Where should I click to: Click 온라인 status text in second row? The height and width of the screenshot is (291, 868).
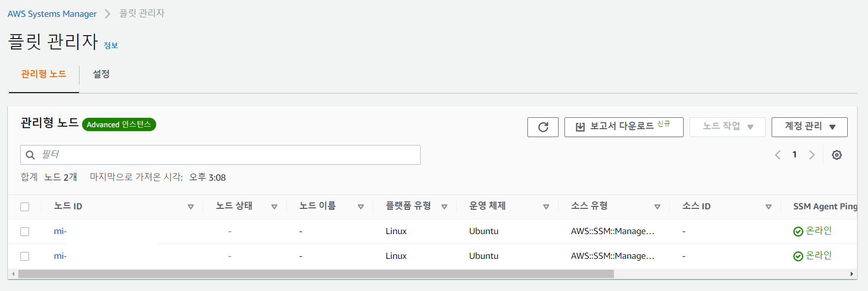click(x=819, y=255)
